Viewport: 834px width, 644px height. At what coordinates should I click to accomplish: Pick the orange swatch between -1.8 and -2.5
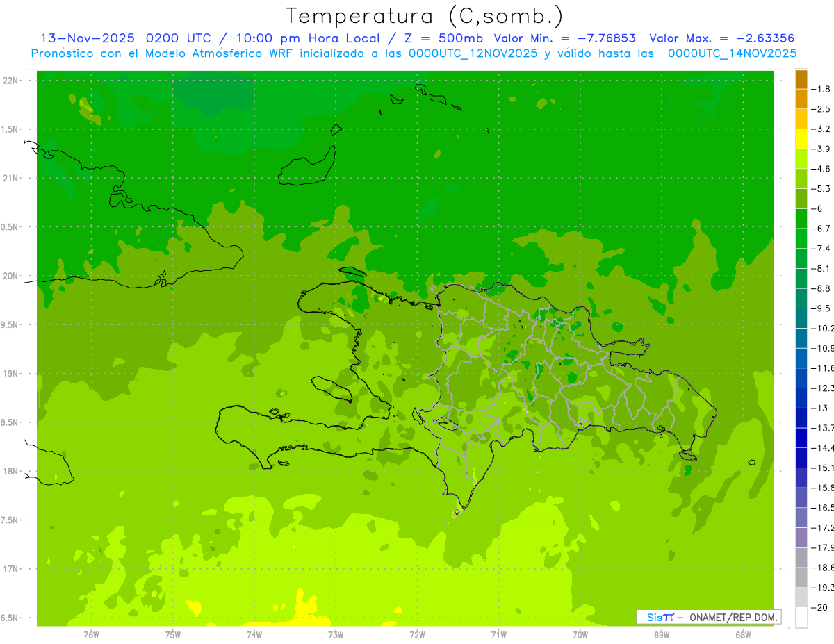(x=801, y=99)
